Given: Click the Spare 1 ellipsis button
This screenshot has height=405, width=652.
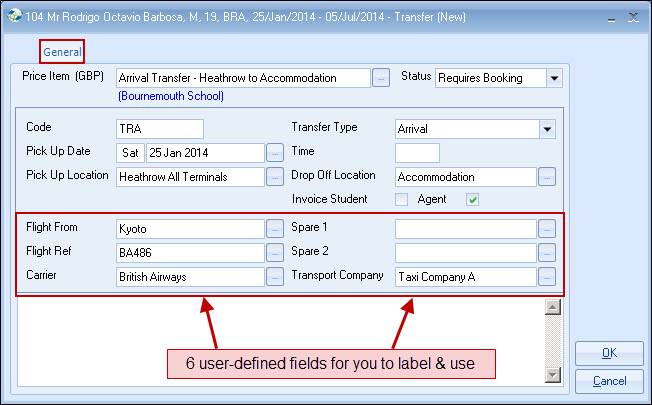Looking at the screenshot, I should pyautogui.click(x=546, y=228).
